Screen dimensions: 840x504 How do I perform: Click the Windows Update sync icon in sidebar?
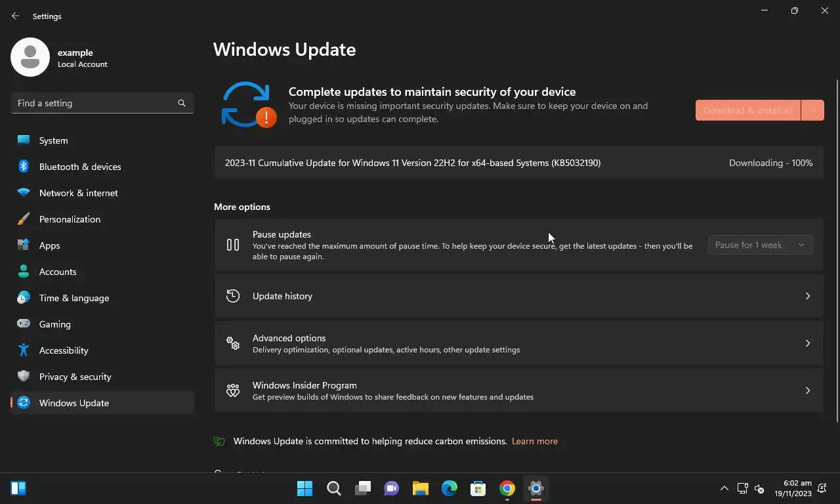point(24,403)
